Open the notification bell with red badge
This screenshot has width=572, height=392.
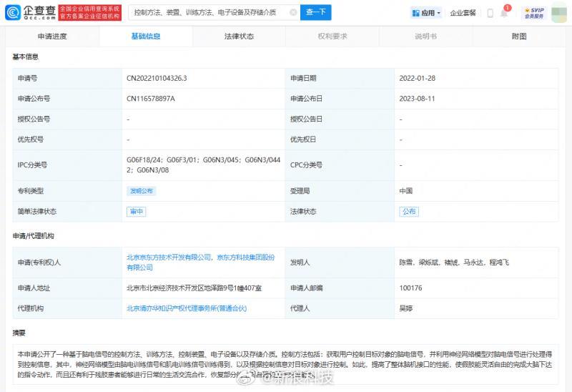click(505, 12)
